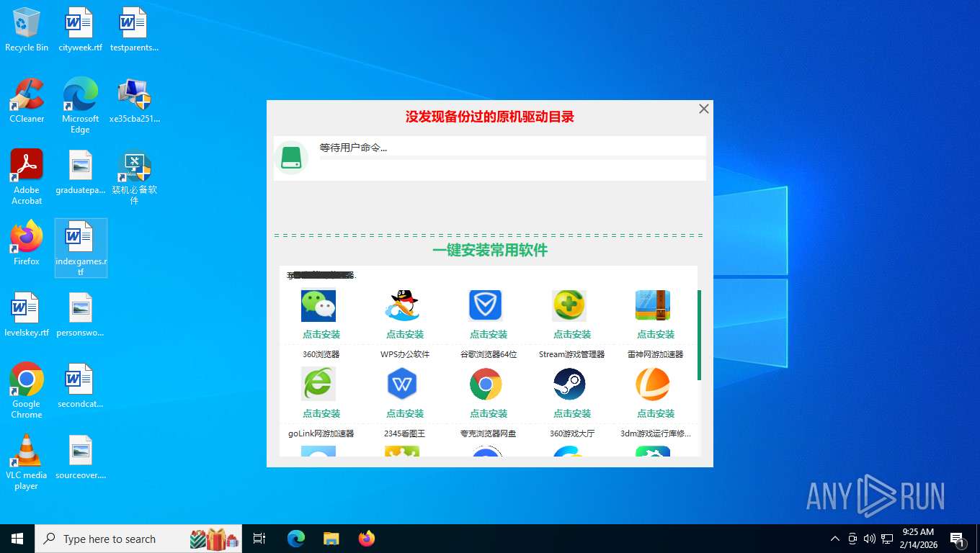This screenshot has width=980, height=553.
Task: Click the green 360 browser icon
Action: [x=318, y=384]
